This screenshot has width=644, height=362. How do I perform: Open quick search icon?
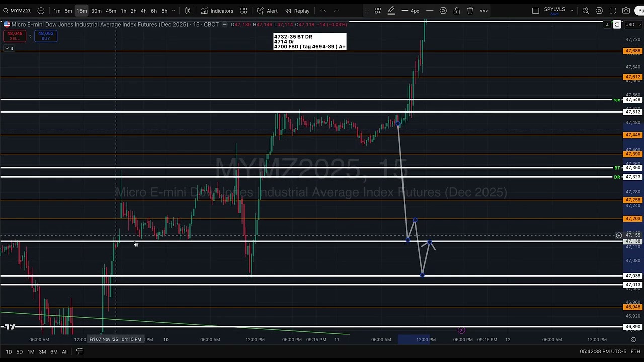(x=586, y=11)
